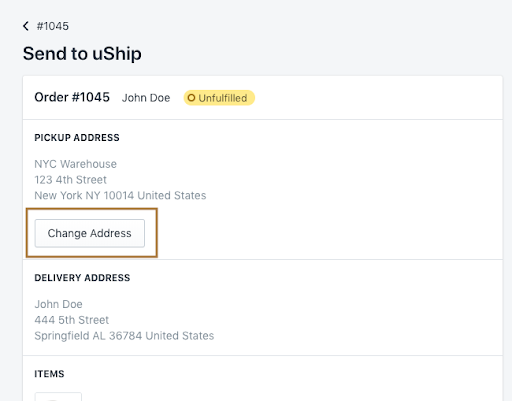The width and height of the screenshot is (512, 401).
Task: Click the back chevron arrow icon
Action: point(26,26)
